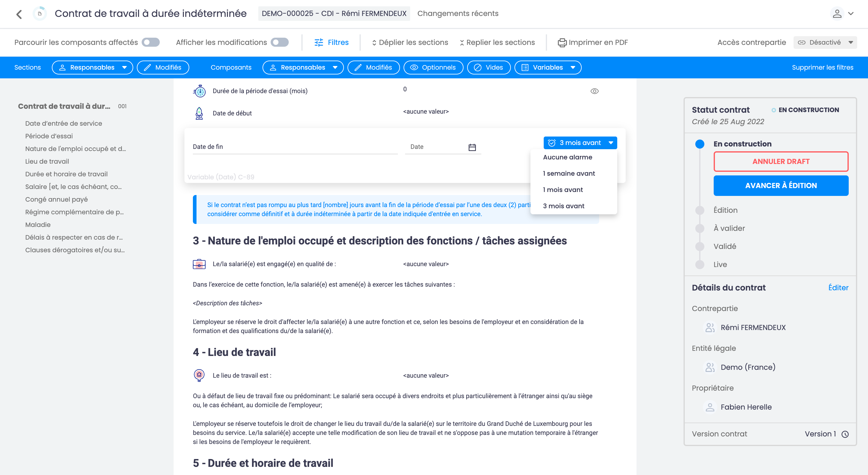This screenshot has height=475, width=868.
Task: Click the rocket icon beside Date de début
Action: click(199, 113)
